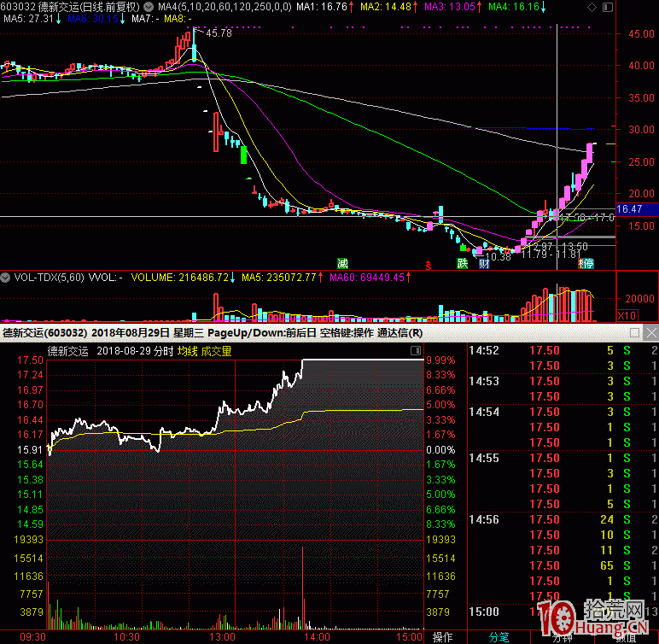
Task: Click the VOLUME: 216486.72 readout
Action: click(x=180, y=278)
